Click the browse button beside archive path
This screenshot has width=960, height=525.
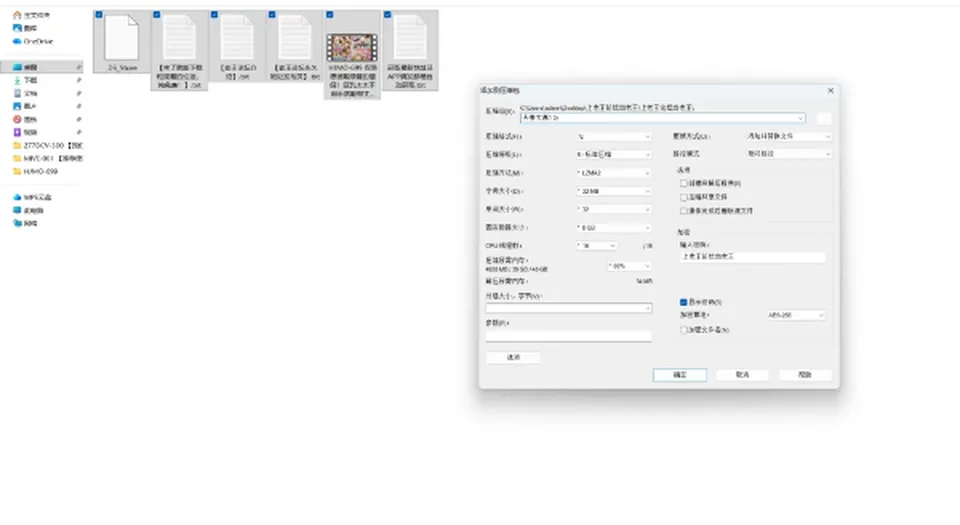[x=824, y=118]
